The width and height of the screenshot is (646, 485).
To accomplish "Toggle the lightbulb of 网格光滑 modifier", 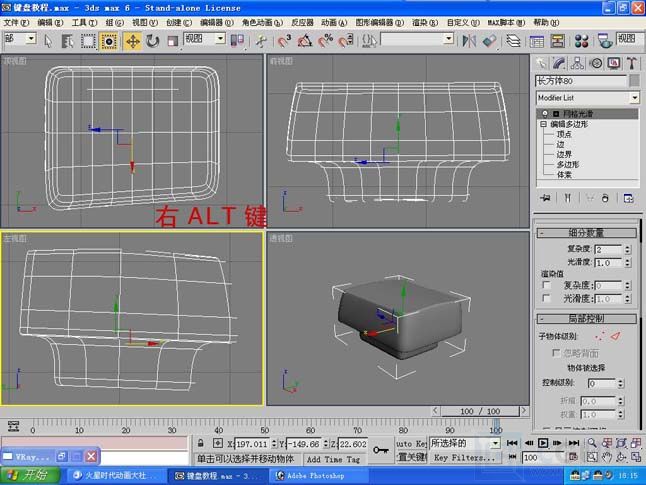I will pyautogui.click(x=545, y=113).
